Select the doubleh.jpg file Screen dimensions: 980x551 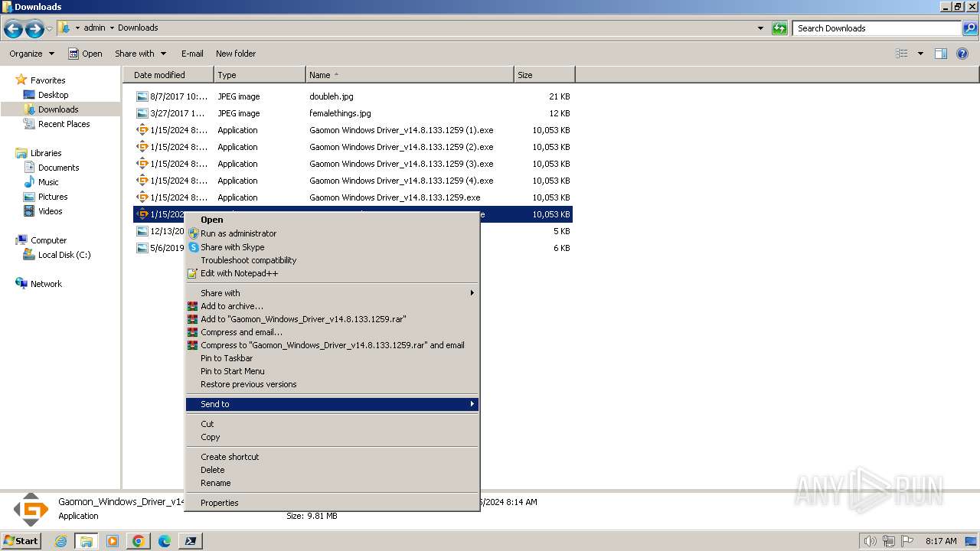click(x=353, y=96)
